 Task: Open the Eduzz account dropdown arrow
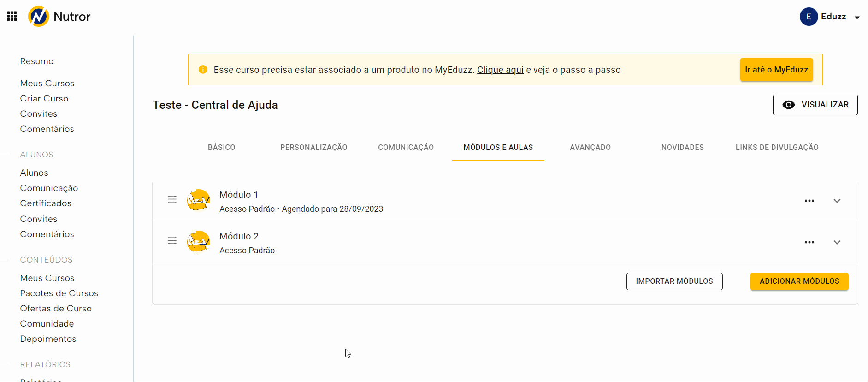point(857,18)
